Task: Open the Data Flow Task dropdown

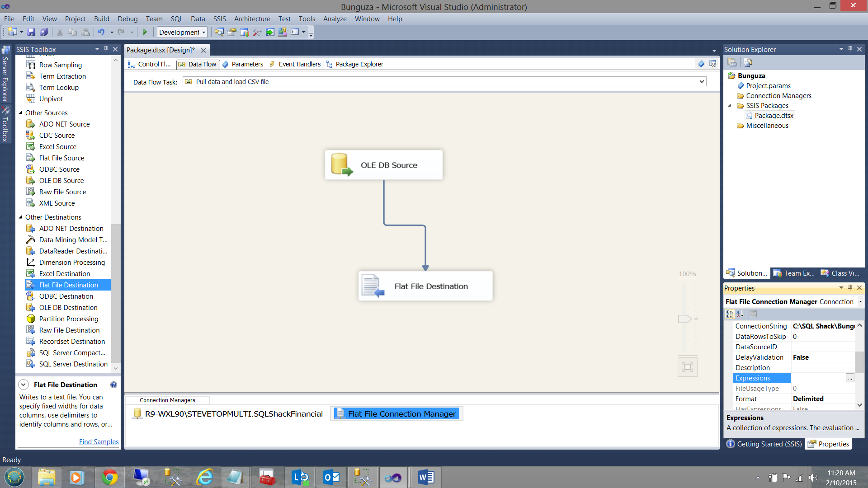Action: coord(702,82)
